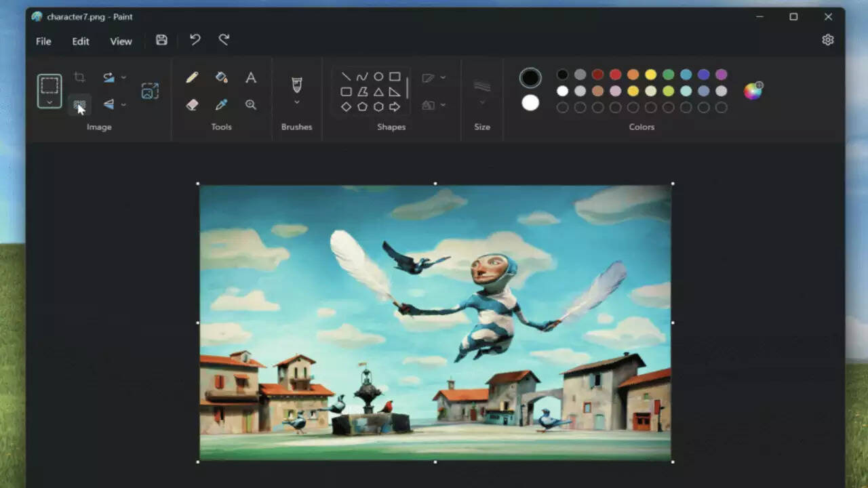Activate the Color picker eyedropper
This screenshot has height=488, width=868.
tap(221, 104)
